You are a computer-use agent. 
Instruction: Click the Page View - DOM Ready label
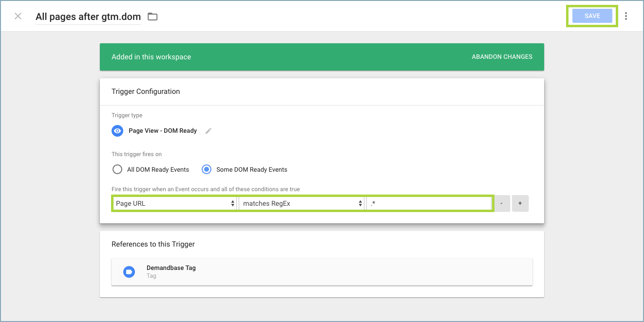pyautogui.click(x=163, y=131)
